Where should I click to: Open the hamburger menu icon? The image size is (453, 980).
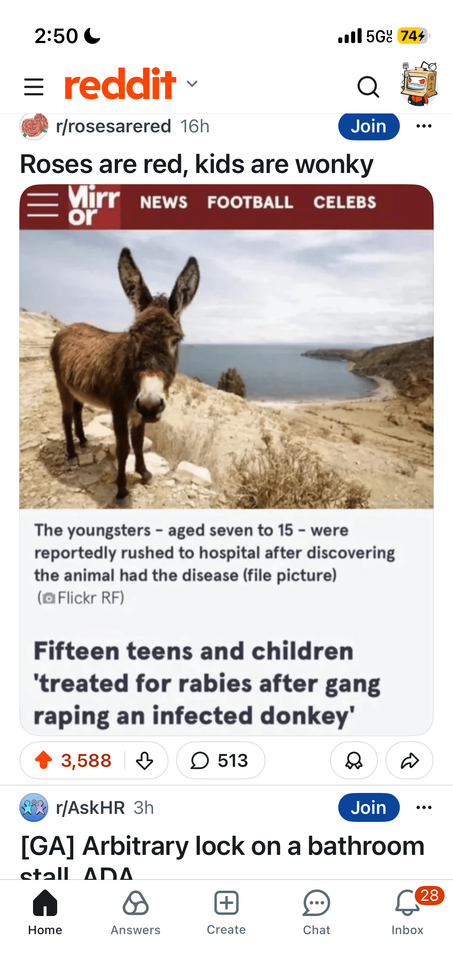(x=34, y=87)
